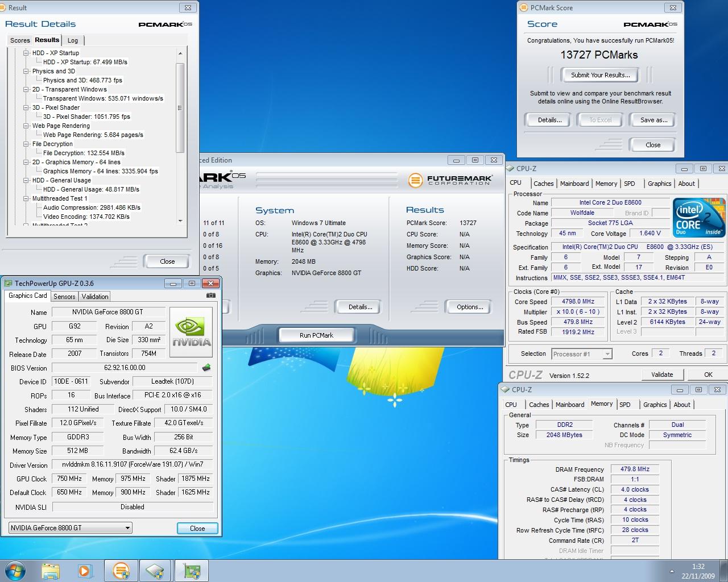Screen dimensions: 728x582
Task: Open the Log tab in Result Details
Action: [73, 40]
